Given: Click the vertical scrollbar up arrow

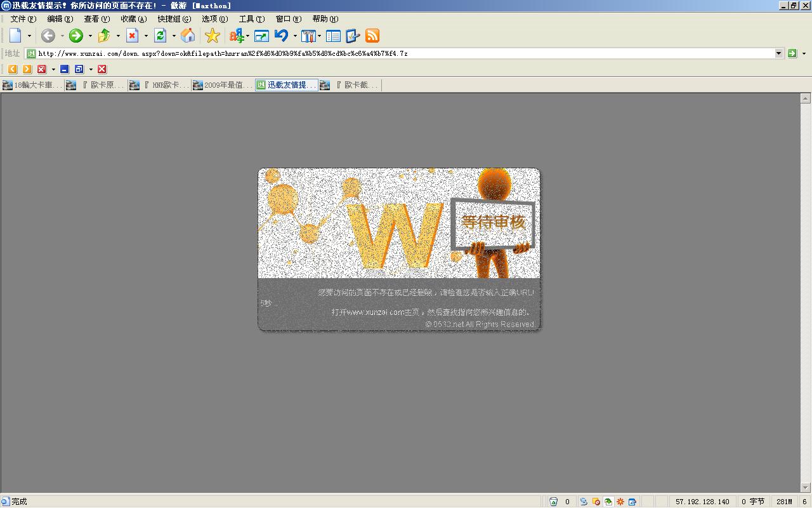Looking at the screenshot, I should pos(806,98).
